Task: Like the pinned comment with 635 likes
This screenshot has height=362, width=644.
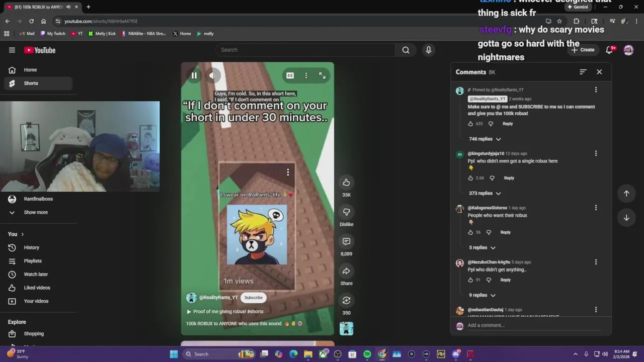Action: pos(471,124)
